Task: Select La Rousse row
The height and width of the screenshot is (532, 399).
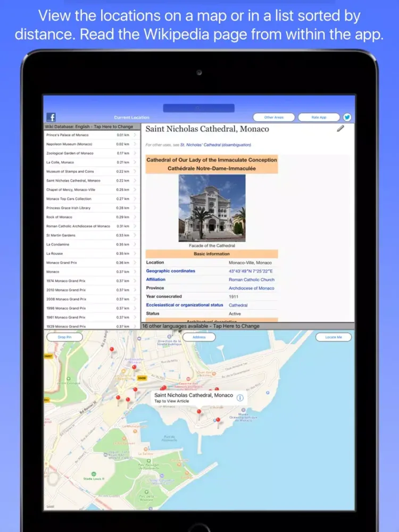Action: click(92, 253)
